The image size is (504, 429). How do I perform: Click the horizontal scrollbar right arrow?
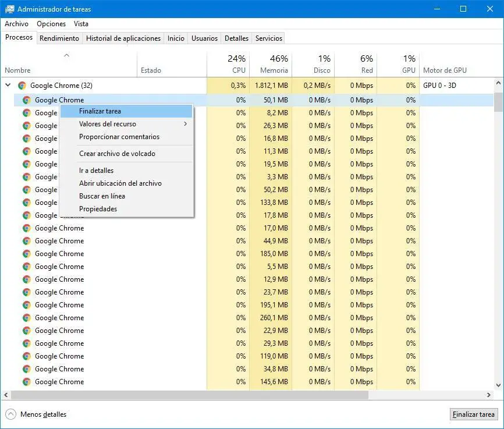click(489, 395)
